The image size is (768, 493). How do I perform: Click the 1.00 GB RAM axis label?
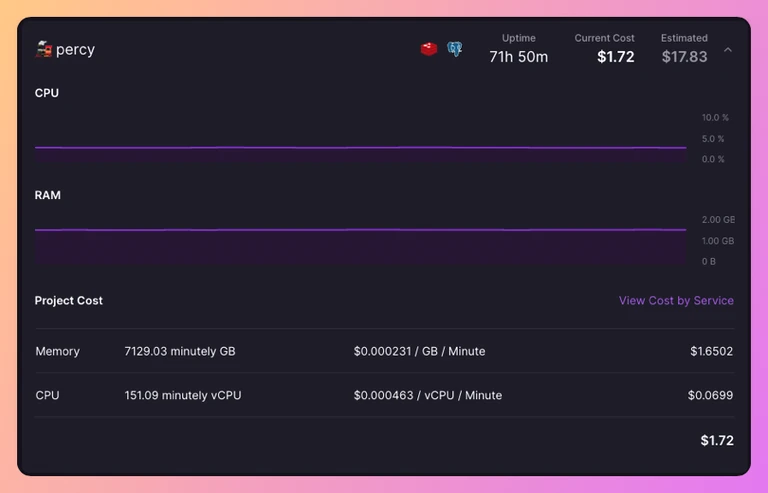(718, 241)
